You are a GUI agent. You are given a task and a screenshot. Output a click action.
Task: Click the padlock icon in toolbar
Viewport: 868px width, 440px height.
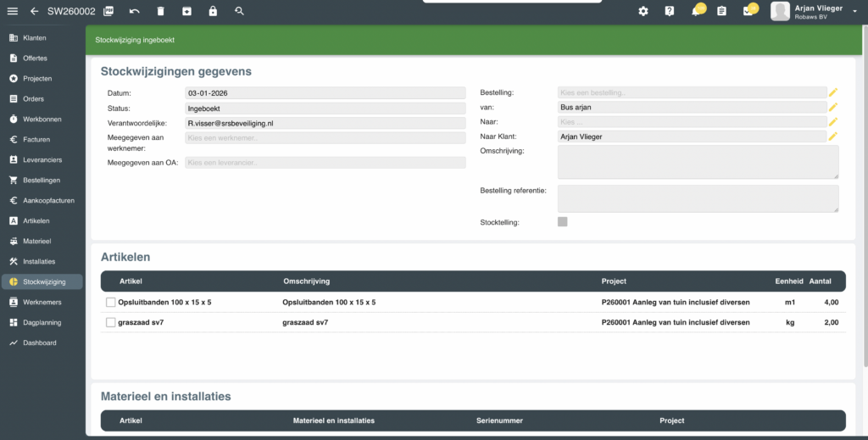tap(213, 11)
